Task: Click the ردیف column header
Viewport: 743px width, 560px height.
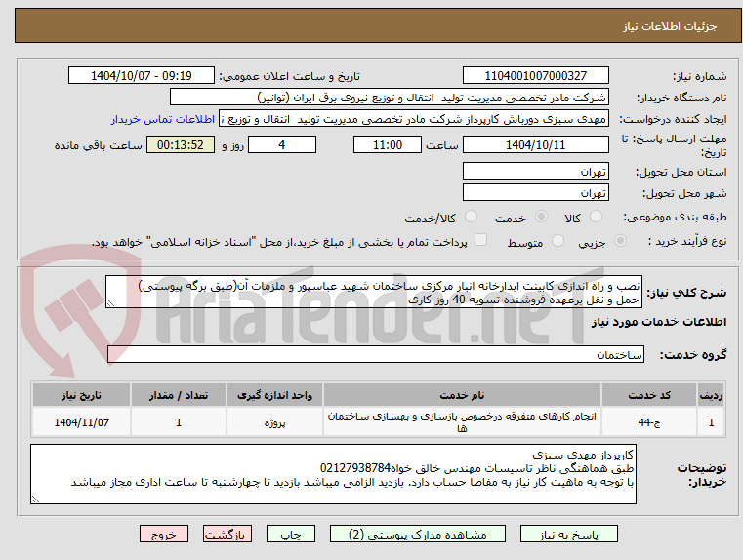Action: 711,395
